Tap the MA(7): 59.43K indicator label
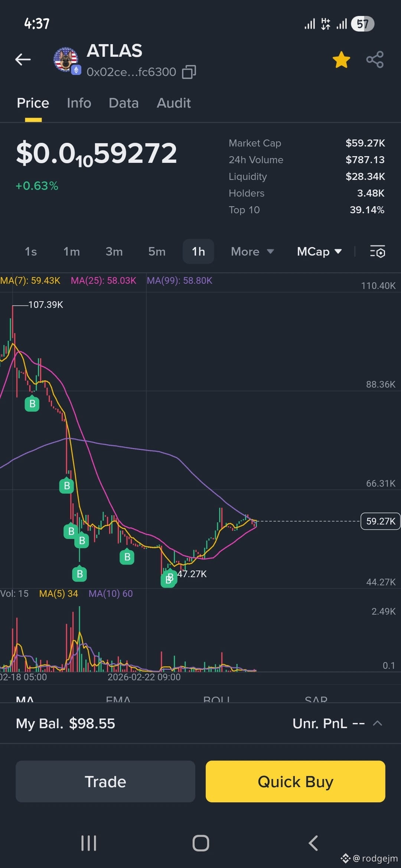This screenshot has width=401, height=868. click(30, 280)
